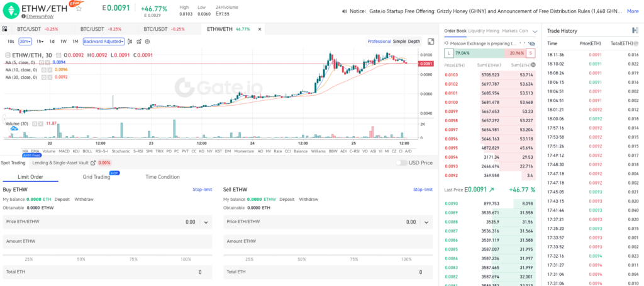Hide the Moscow Exchange announcement eye icon
This screenshot has width=644, height=286.
(532, 43)
